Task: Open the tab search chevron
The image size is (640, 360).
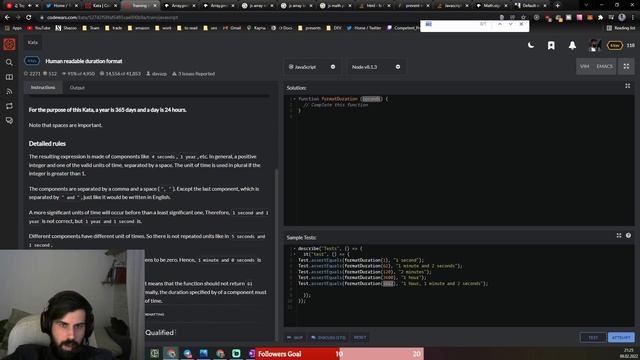Action: click(586, 5)
